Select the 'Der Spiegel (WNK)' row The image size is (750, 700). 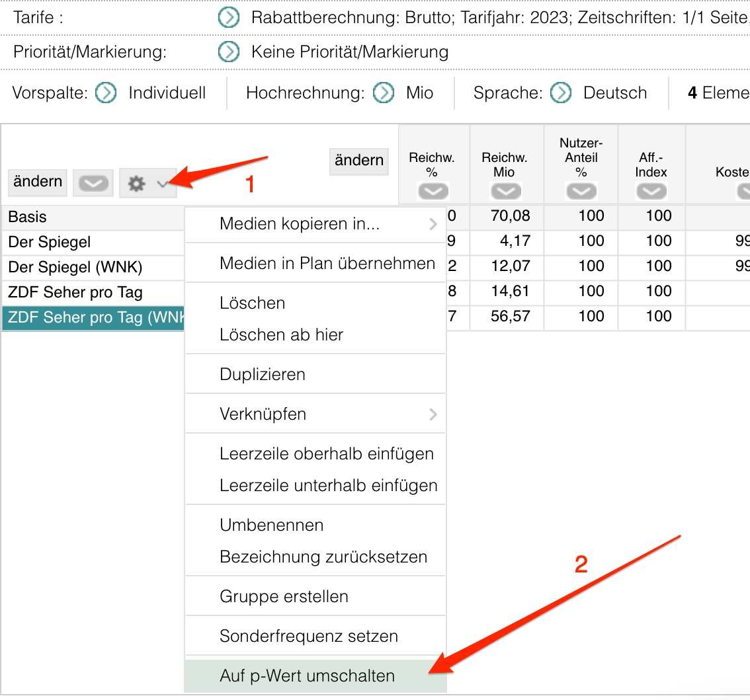(x=75, y=267)
